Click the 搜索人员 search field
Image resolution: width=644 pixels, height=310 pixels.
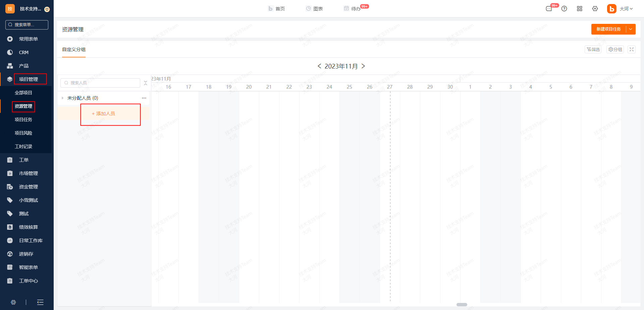click(x=100, y=83)
